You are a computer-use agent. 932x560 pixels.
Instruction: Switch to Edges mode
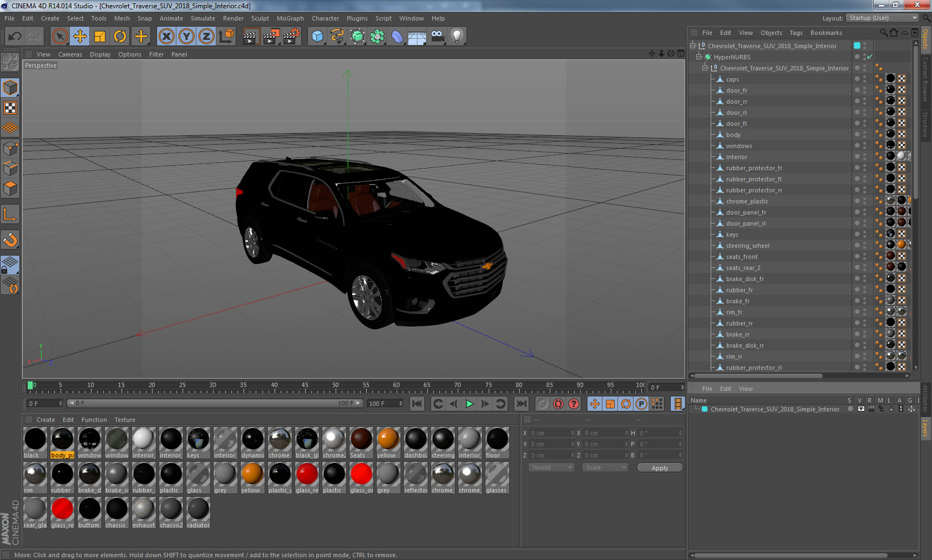click(10, 168)
